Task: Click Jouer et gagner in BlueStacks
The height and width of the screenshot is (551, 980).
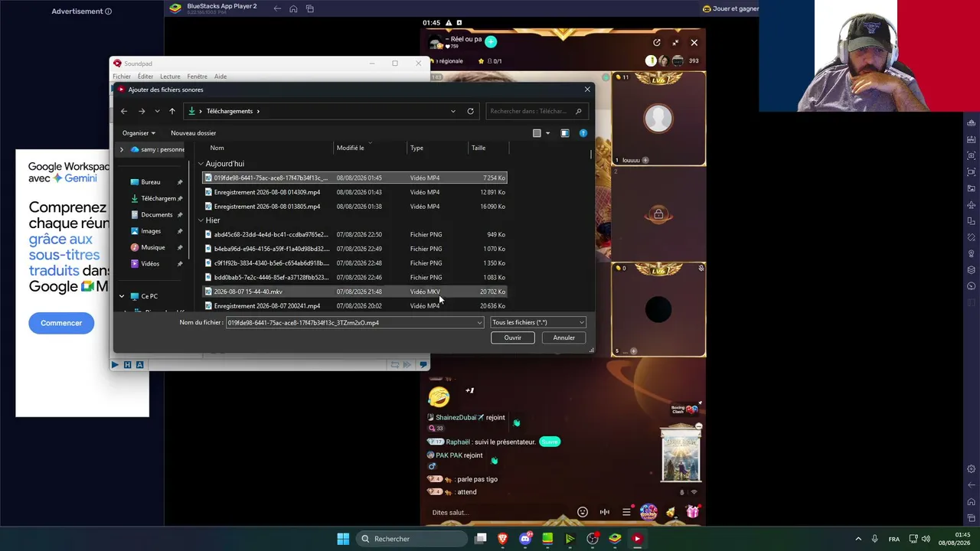Action: coord(730,9)
